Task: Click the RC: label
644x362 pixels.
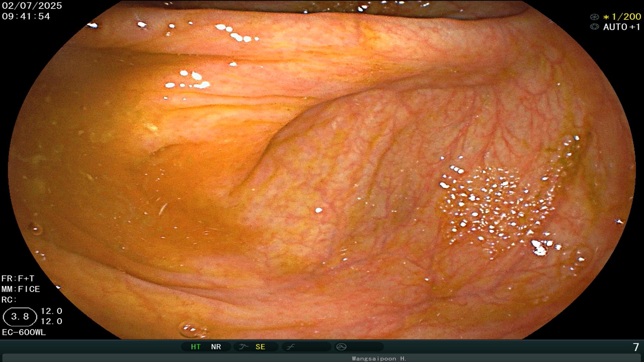Action: tap(9, 300)
